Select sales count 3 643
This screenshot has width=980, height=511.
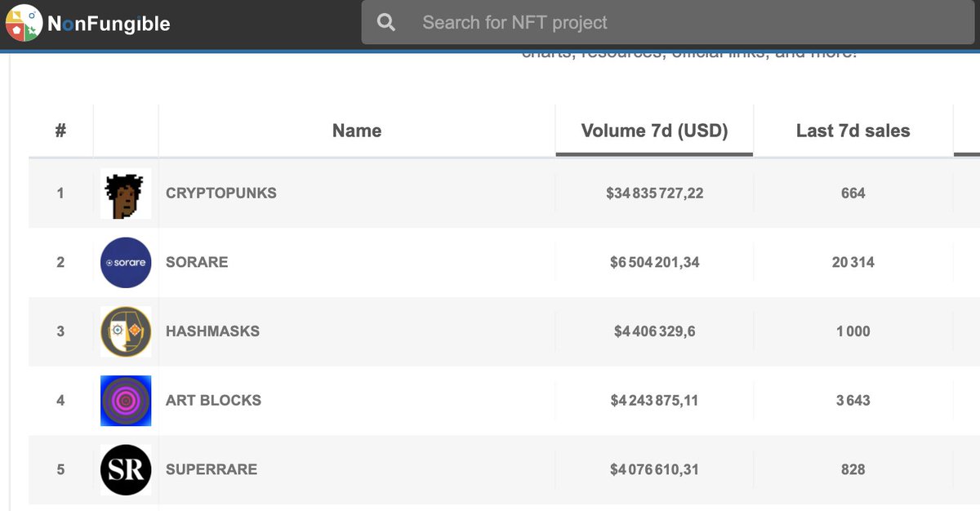[853, 400]
